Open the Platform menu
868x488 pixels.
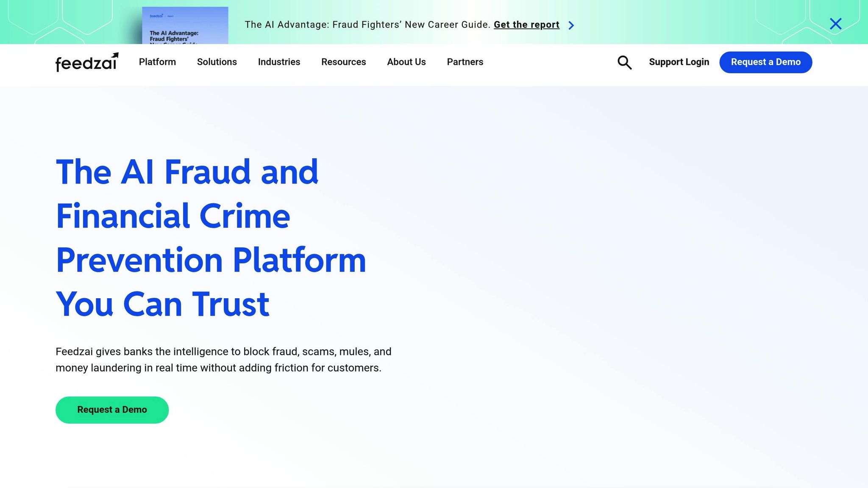[x=157, y=62]
